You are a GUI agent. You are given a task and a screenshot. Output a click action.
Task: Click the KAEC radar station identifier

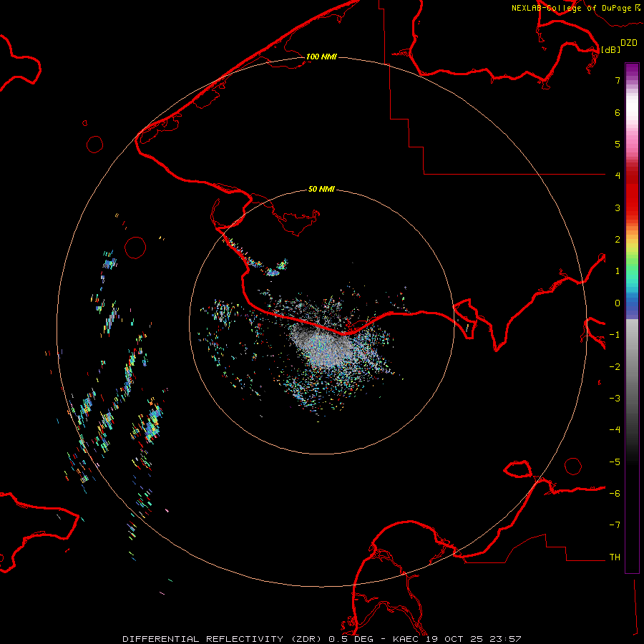pyautogui.click(x=406, y=639)
